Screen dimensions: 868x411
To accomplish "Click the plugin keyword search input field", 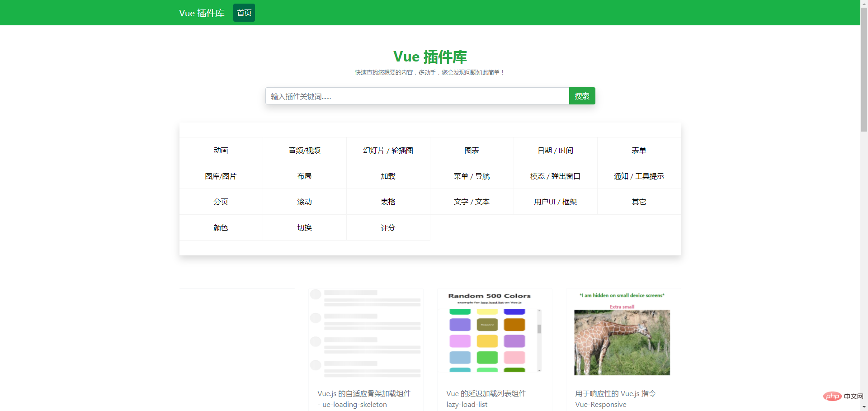I will (417, 96).
